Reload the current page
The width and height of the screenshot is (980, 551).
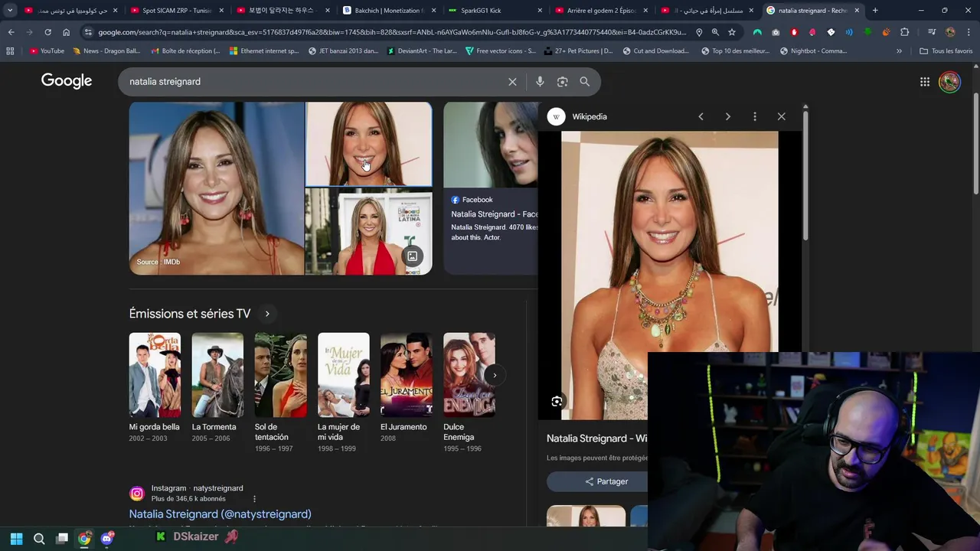(x=47, y=32)
